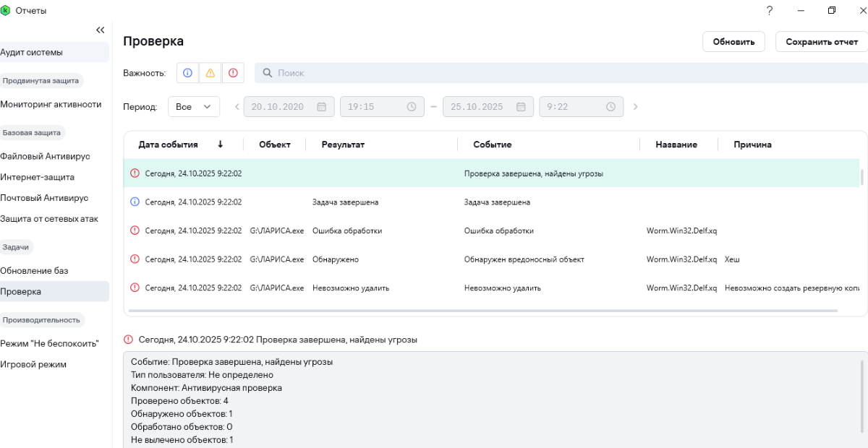Viewport: 868px width, 448px height.
Task: Open the Период dropdown set to Все
Action: point(193,107)
